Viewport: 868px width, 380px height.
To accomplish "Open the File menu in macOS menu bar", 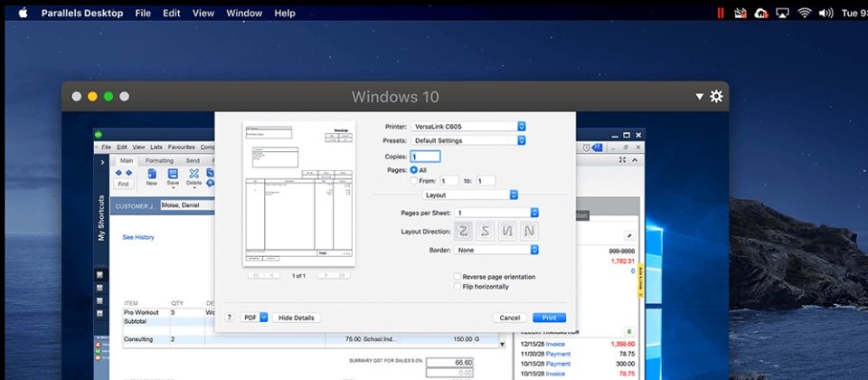I will 143,13.
